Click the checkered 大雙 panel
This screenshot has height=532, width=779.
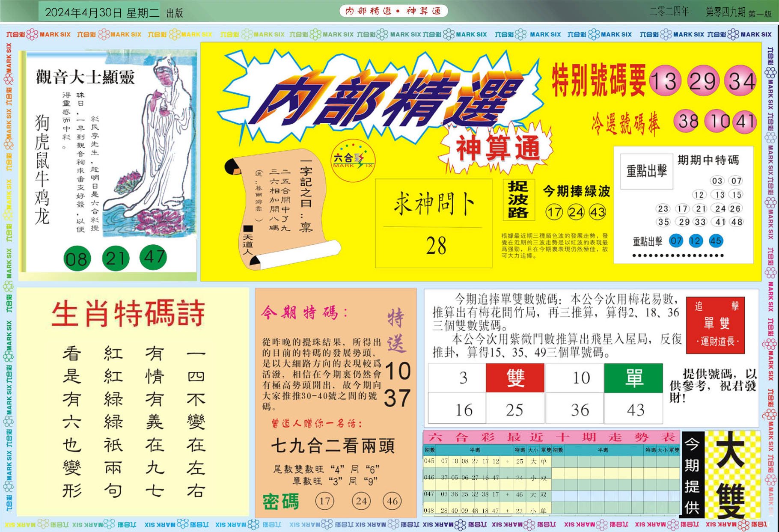tap(731, 474)
